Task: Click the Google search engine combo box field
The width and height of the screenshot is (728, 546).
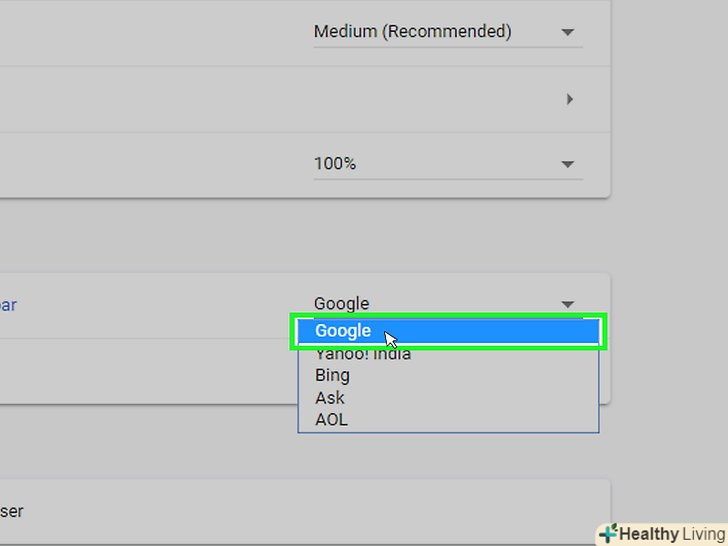Action: 430,304
